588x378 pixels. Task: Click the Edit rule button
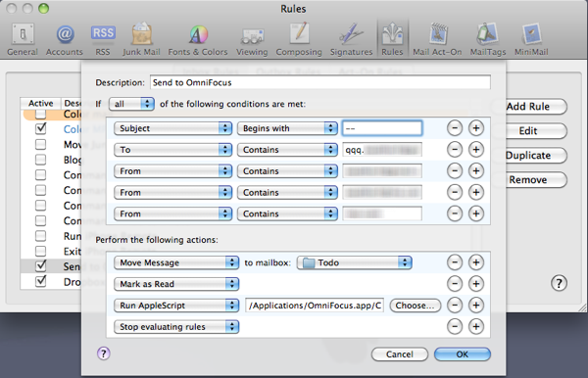528,131
